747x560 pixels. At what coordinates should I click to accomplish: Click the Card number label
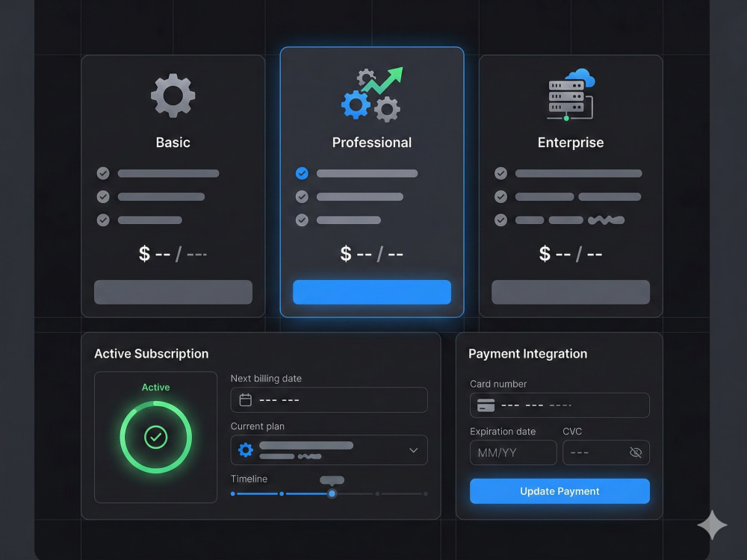498,384
